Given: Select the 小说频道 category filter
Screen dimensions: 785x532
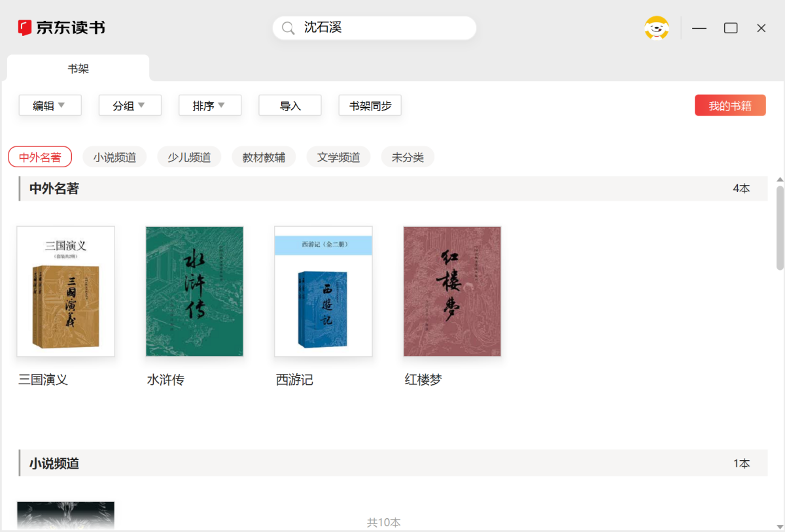Looking at the screenshot, I should tap(114, 158).
